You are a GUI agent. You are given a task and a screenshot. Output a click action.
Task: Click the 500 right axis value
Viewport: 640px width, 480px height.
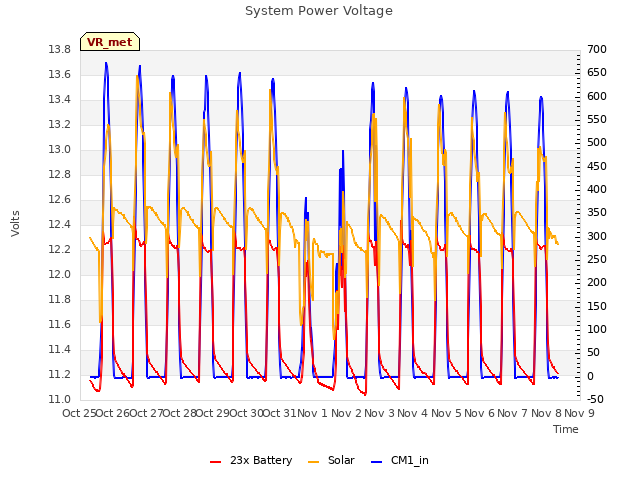(x=597, y=143)
